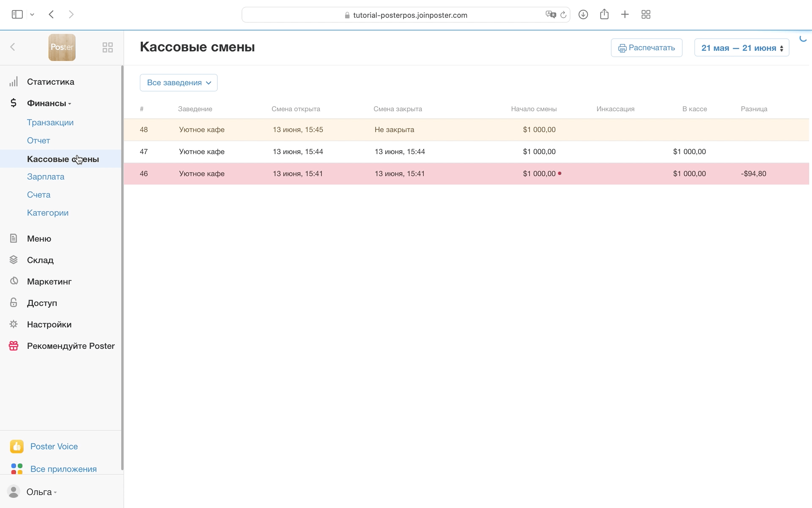Screen dimensions: 812x508
Task: Open the date range picker 21 мая — 21 июня
Action: coord(741,48)
